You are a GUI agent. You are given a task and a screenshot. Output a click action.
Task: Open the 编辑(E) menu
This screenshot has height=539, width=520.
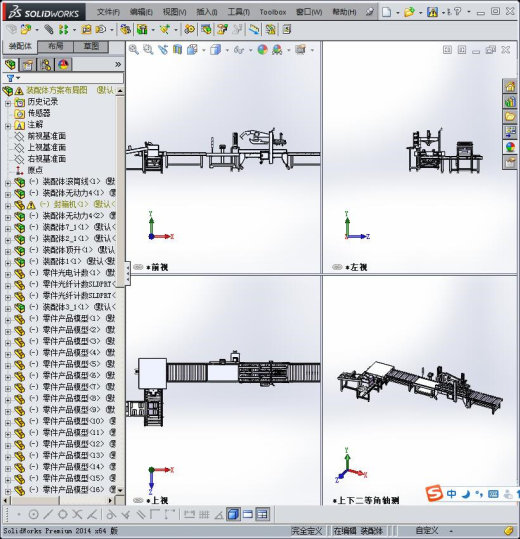pyautogui.click(x=141, y=12)
